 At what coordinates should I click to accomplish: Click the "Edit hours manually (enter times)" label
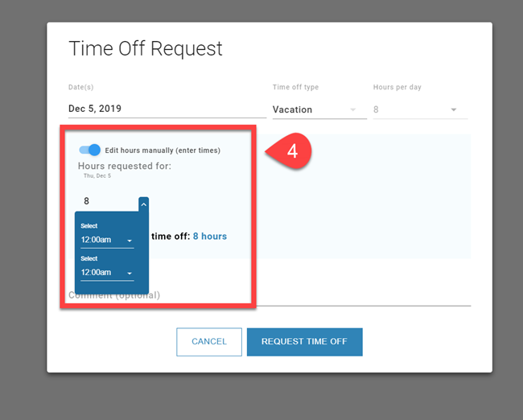163,150
